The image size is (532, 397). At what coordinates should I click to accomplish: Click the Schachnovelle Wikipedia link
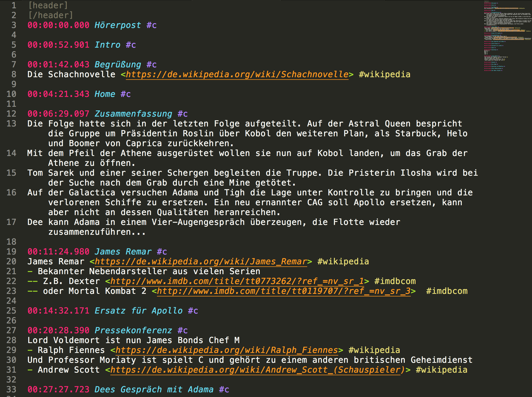coord(237,75)
